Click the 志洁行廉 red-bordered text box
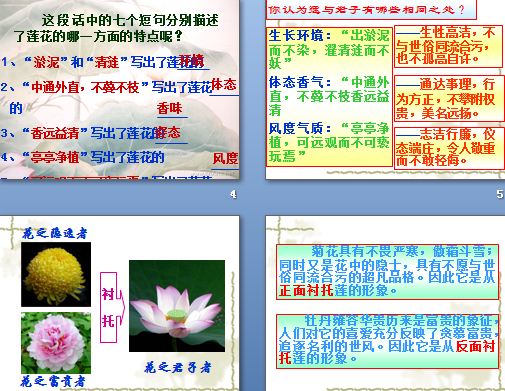The width and height of the screenshot is (505, 391). [x=449, y=148]
